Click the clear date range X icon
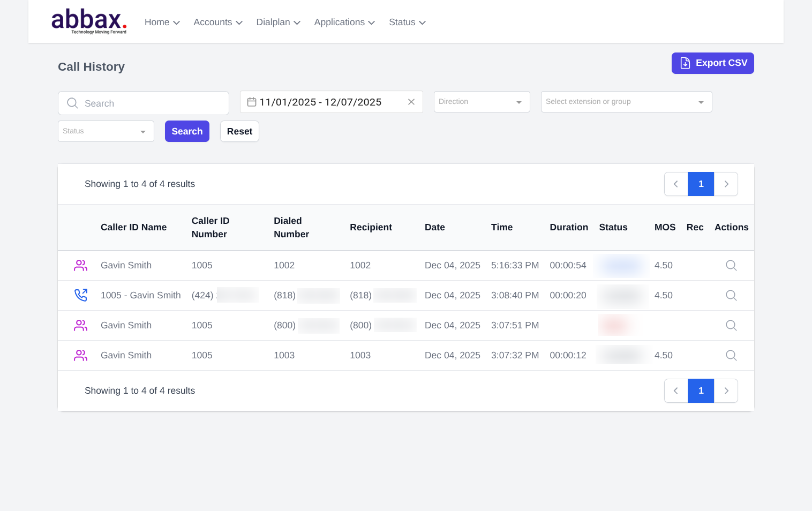This screenshot has width=812, height=511. (x=411, y=102)
